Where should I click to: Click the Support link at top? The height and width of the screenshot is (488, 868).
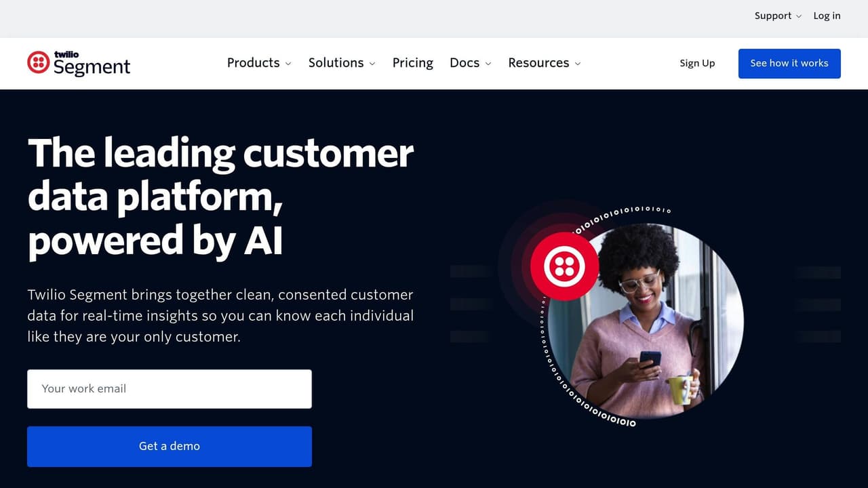coord(772,16)
